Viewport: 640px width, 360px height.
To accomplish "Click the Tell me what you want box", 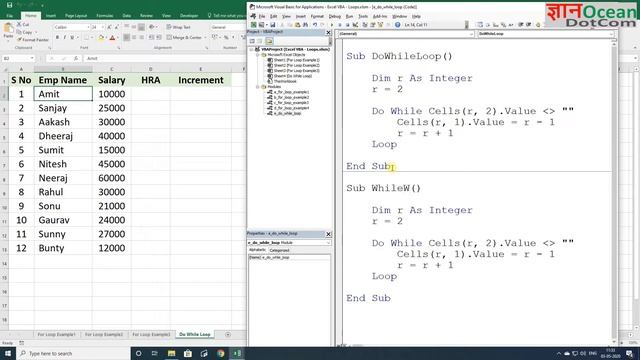I will coord(227,16).
